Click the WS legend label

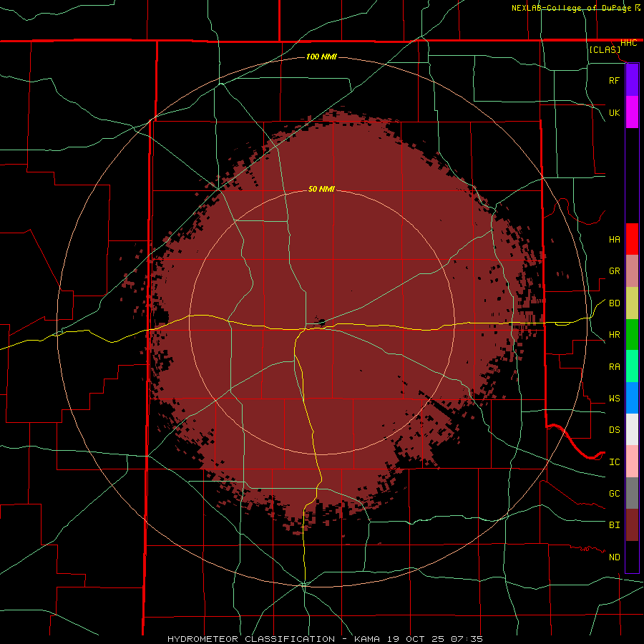(x=615, y=399)
